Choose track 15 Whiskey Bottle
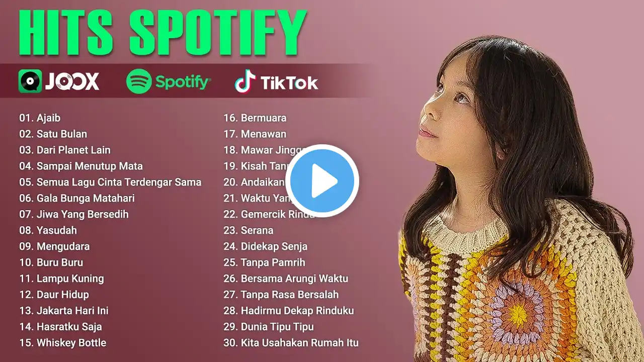Image resolution: width=644 pixels, height=362 pixels. (63, 343)
